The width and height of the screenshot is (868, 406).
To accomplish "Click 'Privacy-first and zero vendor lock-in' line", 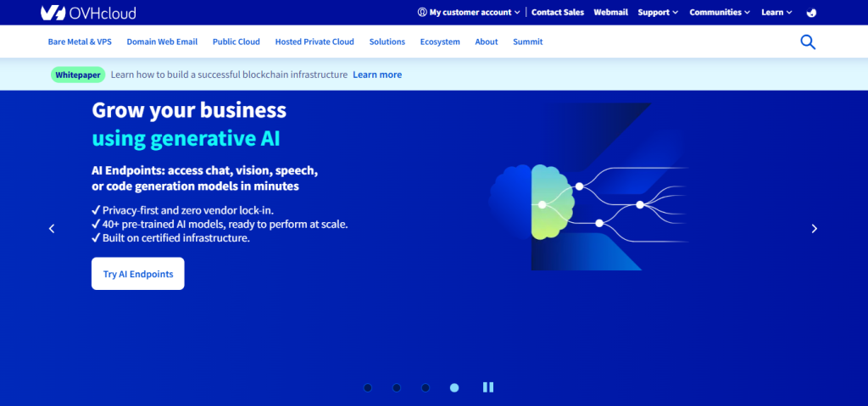I will pyautogui.click(x=183, y=210).
